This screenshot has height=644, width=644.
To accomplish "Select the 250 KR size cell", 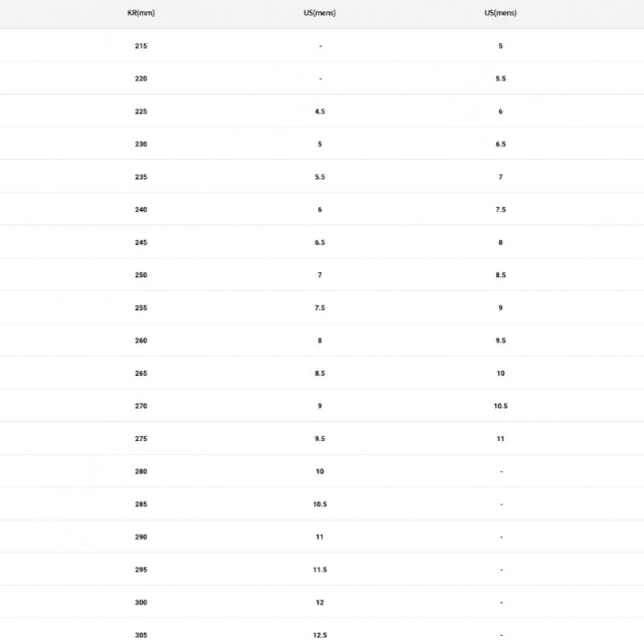I will (x=141, y=275).
